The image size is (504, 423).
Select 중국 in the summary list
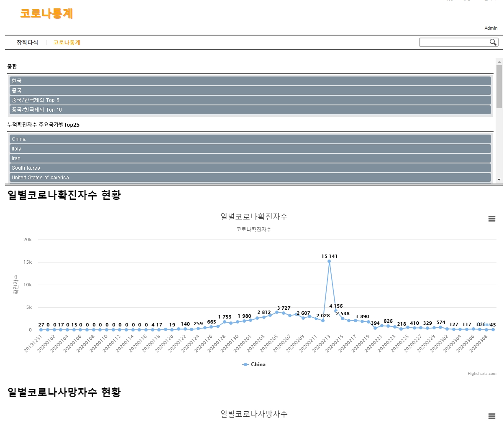click(x=250, y=90)
